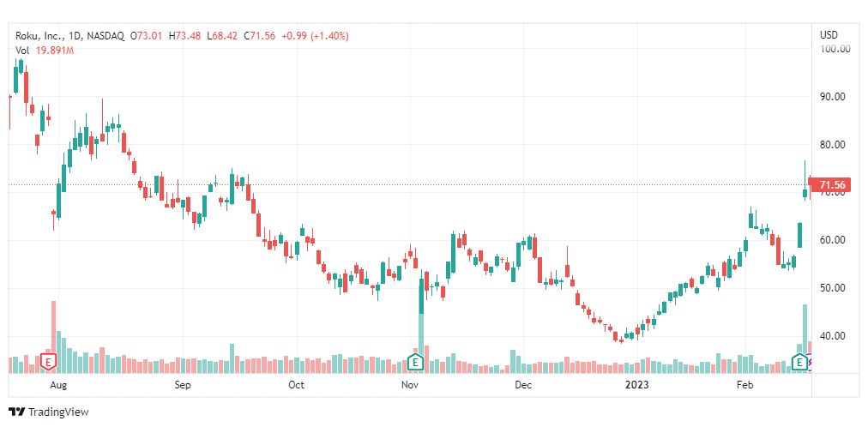Click the 90.00 price axis label

(833, 96)
